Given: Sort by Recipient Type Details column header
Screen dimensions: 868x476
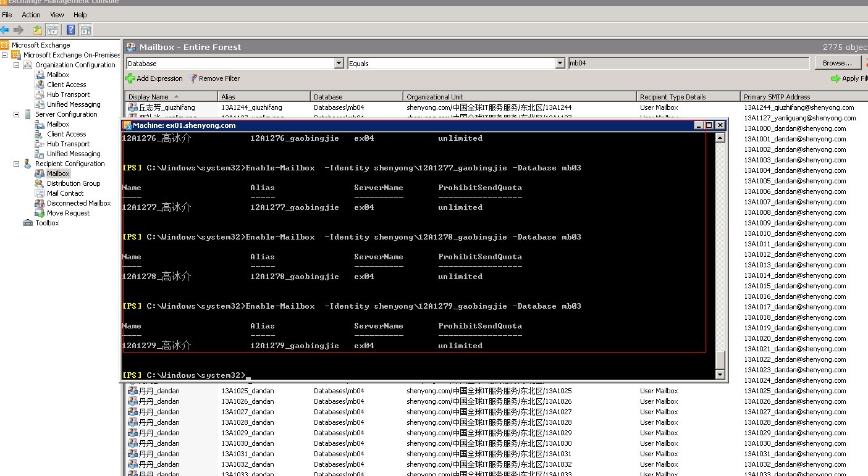Looking at the screenshot, I should 689,97.
